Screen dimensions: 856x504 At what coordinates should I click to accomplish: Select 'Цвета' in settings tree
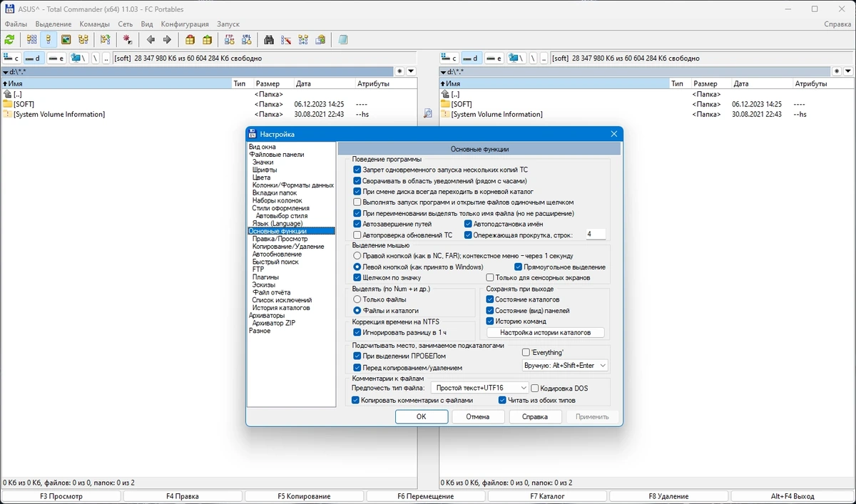tap(262, 178)
